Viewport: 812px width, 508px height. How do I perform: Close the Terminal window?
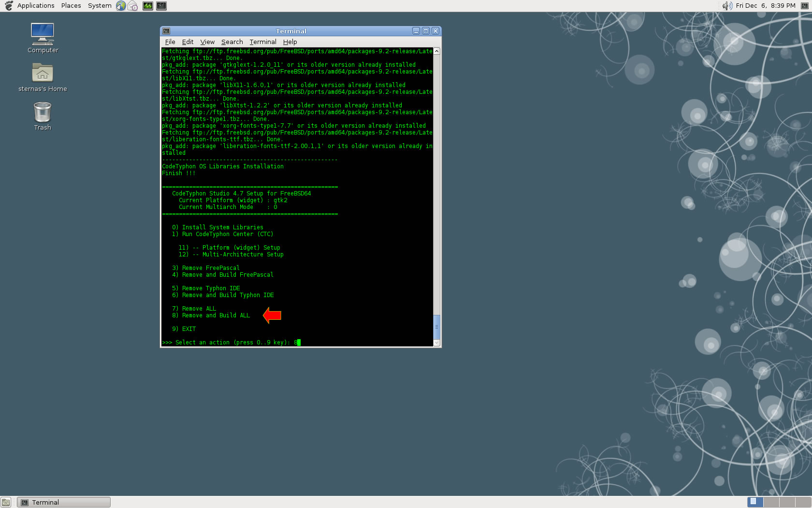click(435, 31)
